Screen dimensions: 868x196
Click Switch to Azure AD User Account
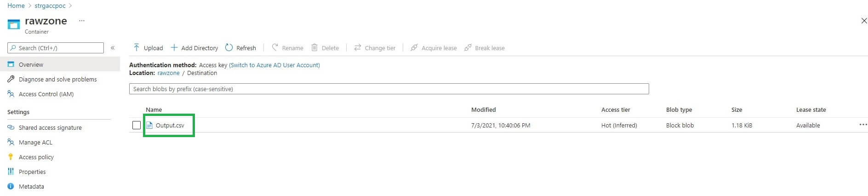coord(274,65)
